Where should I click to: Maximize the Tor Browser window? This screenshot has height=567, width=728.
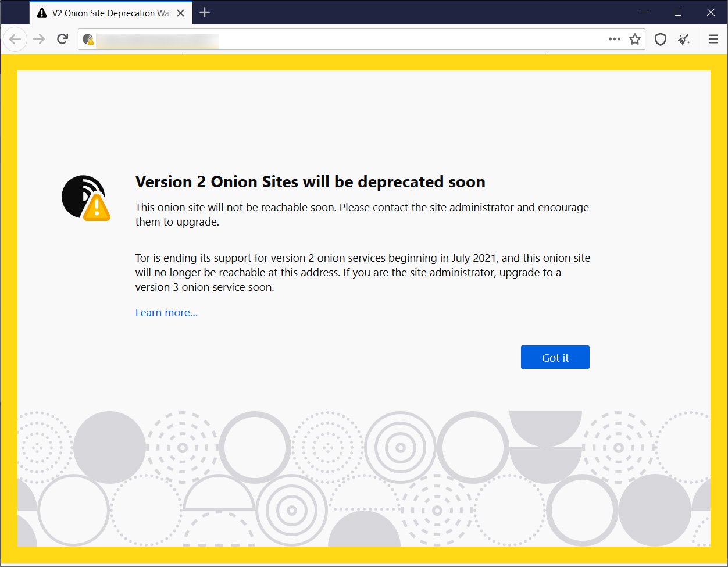click(677, 12)
